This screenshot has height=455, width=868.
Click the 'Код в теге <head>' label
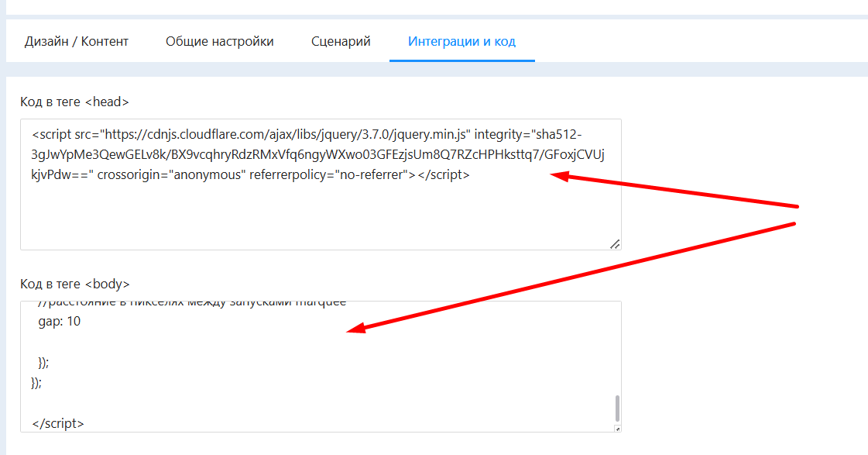tap(75, 102)
